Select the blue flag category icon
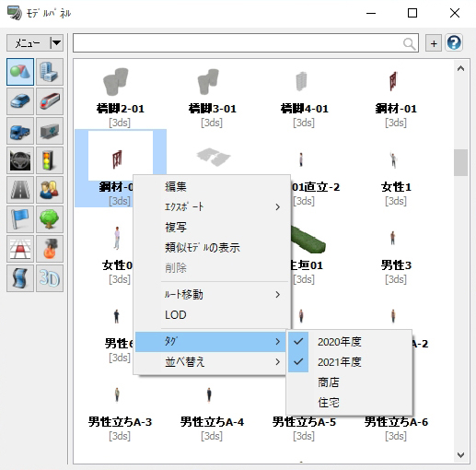The width and height of the screenshot is (476, 470). click(x=20, y=219)
